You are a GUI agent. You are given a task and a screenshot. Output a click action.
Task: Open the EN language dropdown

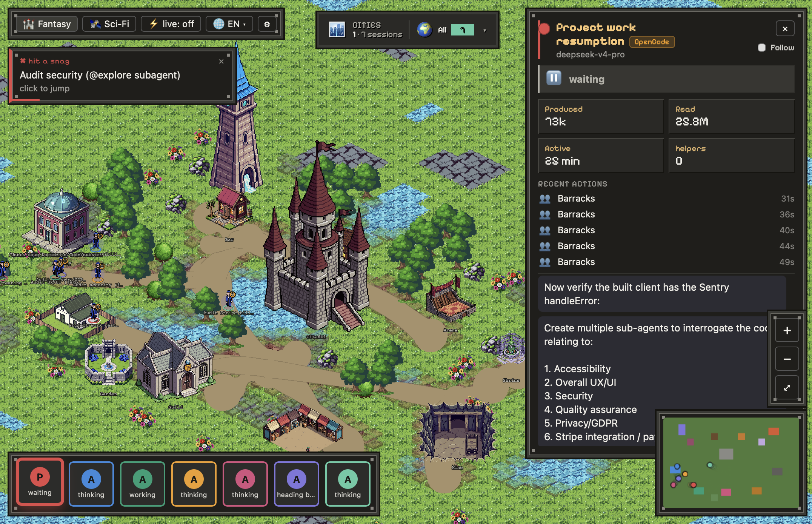[229, 24]
